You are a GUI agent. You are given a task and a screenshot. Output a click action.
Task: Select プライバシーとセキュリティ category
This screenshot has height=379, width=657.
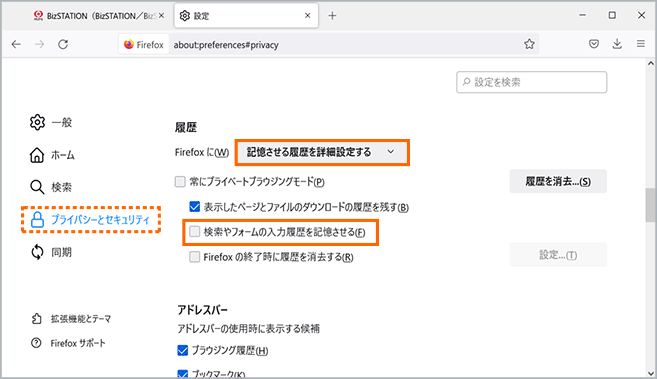click(91, 219)
